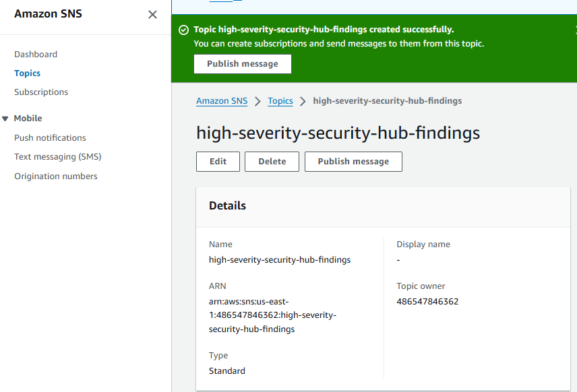The height and width of the screenshot is (392, 577).
Task: Delete the high-severity-security-hub-findings topic
Action: 272,162
